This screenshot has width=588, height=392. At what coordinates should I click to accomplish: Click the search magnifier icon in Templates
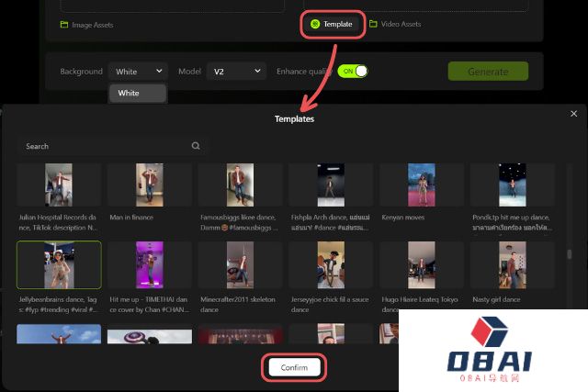[x=196, y=146]
